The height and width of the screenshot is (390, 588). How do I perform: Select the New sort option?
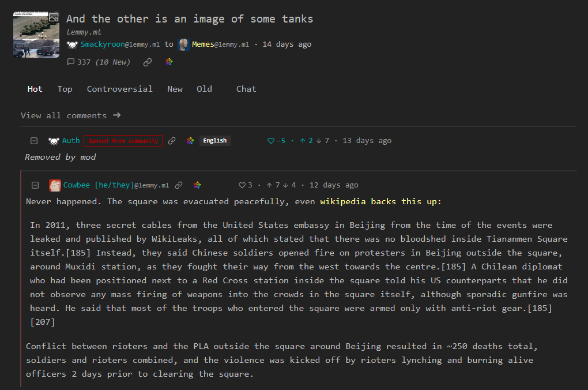175,89
